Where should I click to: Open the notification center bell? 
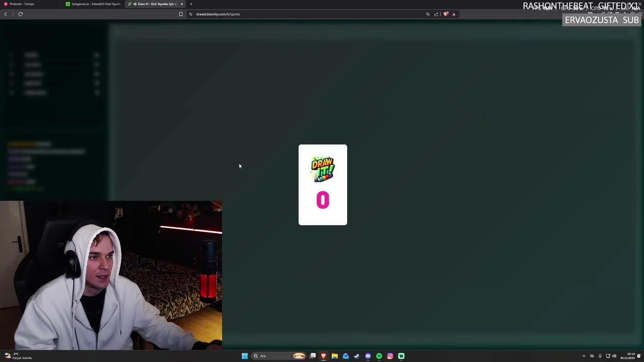pyautogui.click(x=639, y=356)
